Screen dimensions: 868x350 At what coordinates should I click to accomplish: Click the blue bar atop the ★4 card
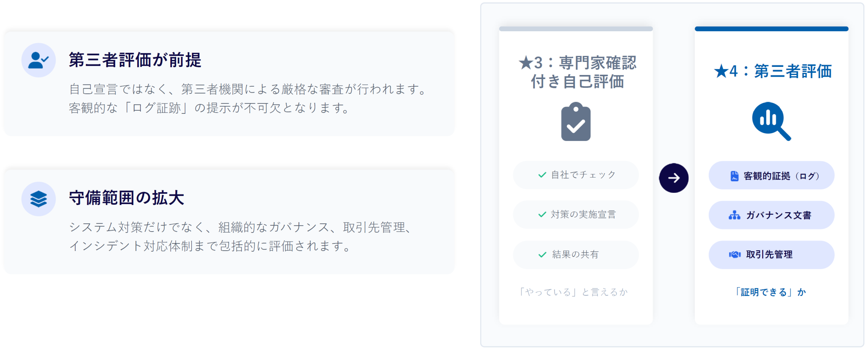point(771,29)
